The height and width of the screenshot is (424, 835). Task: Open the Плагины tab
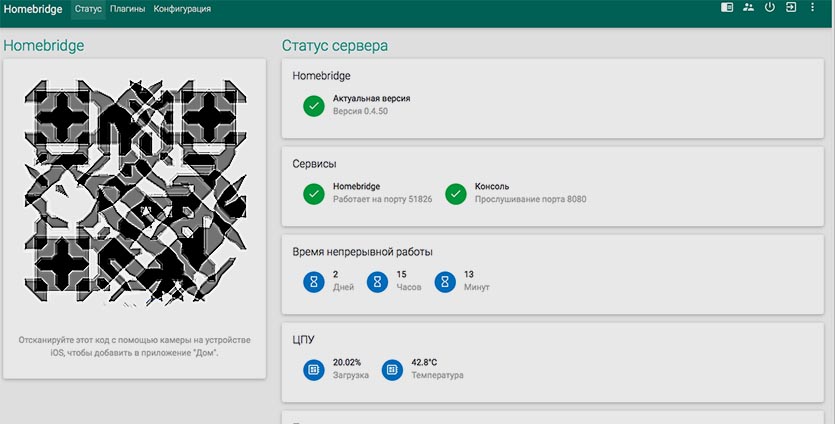pos(127,9)
